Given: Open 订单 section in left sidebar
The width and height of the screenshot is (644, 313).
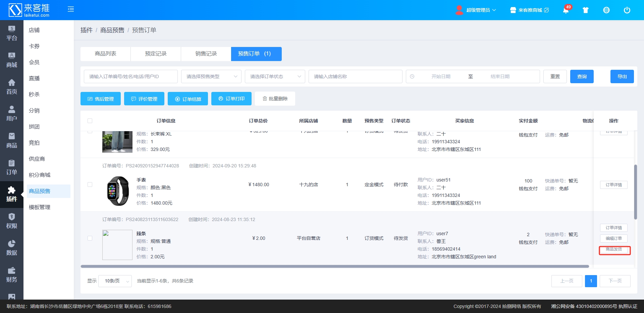Looking at the screenshot, I should point(11,167).
